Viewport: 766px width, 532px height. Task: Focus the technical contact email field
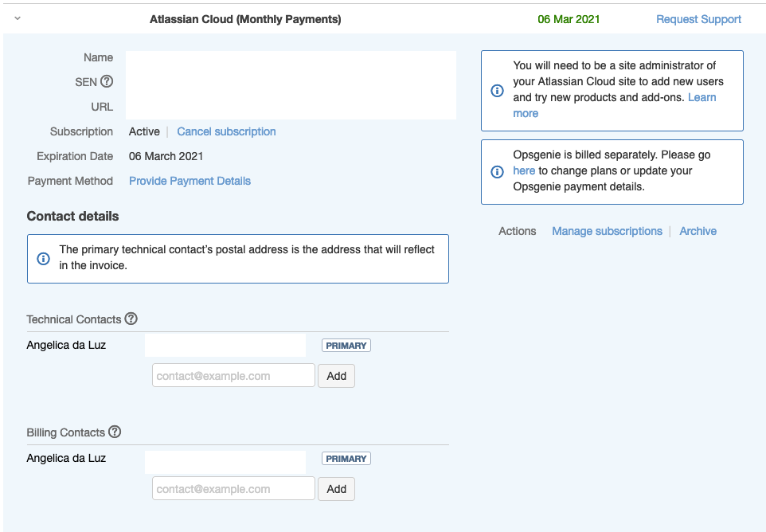tap(233, 375)
